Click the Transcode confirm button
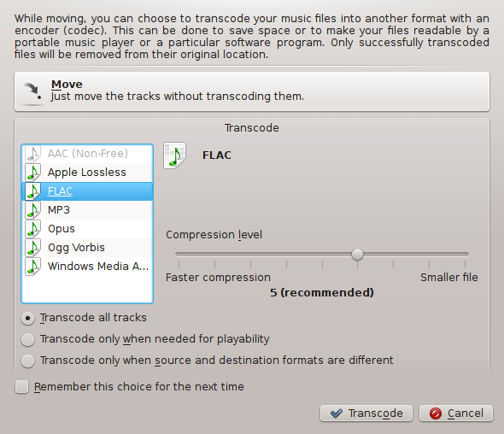Screen dimensions: 504x434 click(366, 413)
